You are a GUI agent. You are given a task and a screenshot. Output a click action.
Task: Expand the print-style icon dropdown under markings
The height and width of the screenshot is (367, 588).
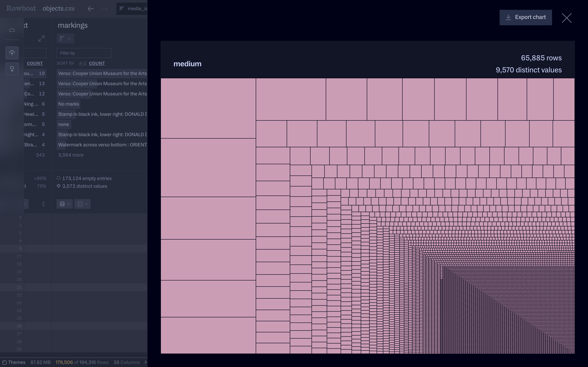click(82, 204)
